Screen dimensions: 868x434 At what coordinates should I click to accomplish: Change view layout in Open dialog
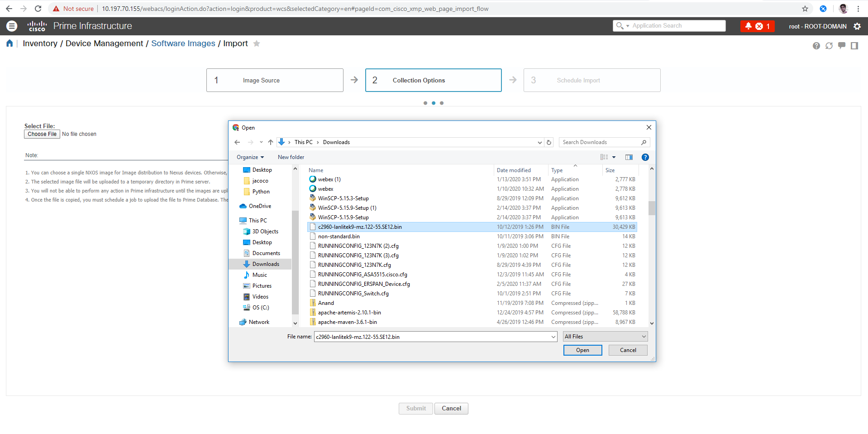[604, 157]
